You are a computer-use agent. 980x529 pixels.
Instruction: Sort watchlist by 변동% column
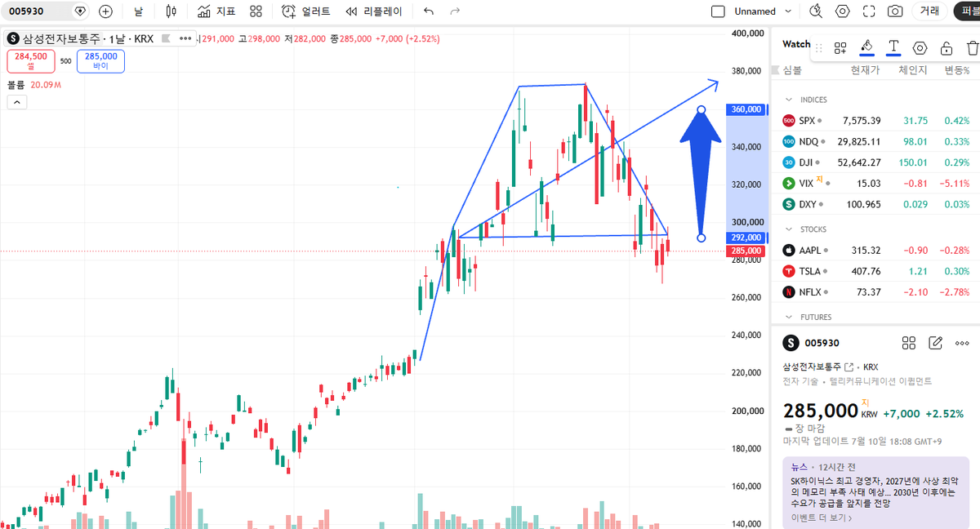[955, 70]
